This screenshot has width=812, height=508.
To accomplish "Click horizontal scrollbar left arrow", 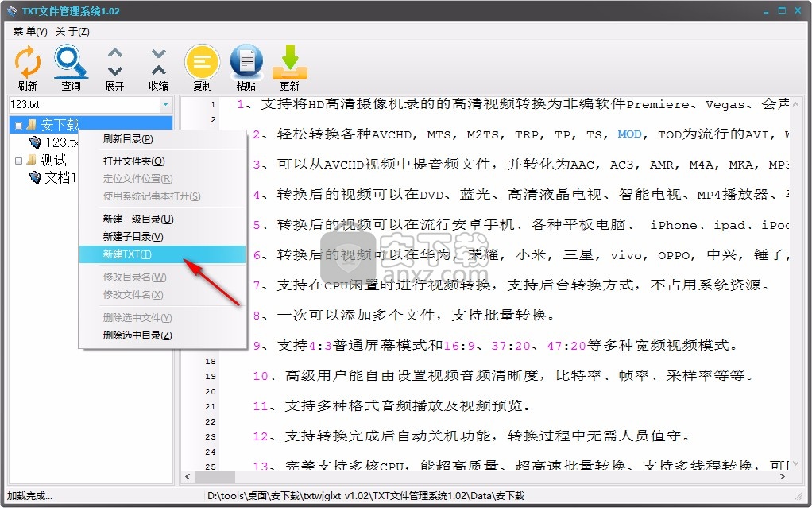I will tap(188, 476).
